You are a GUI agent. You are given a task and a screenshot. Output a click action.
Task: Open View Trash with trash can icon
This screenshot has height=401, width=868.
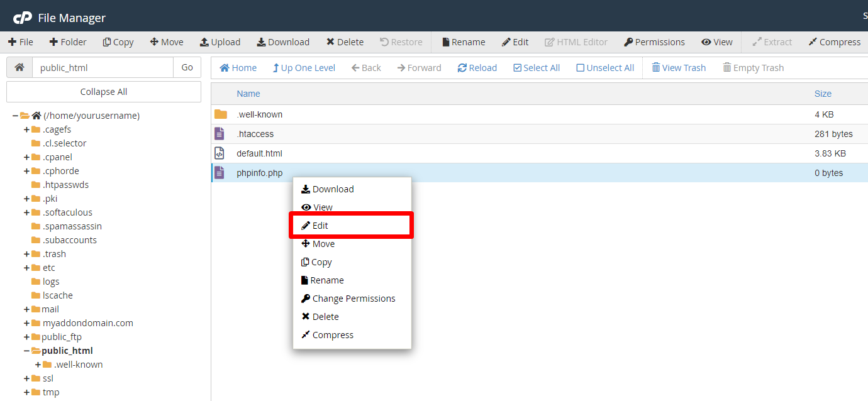click(656, 68)
